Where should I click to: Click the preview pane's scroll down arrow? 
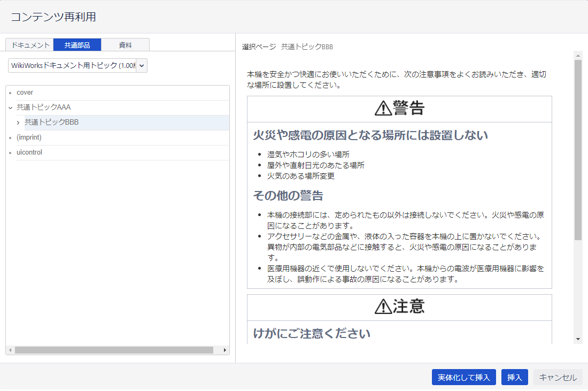[x=578, y=339]
